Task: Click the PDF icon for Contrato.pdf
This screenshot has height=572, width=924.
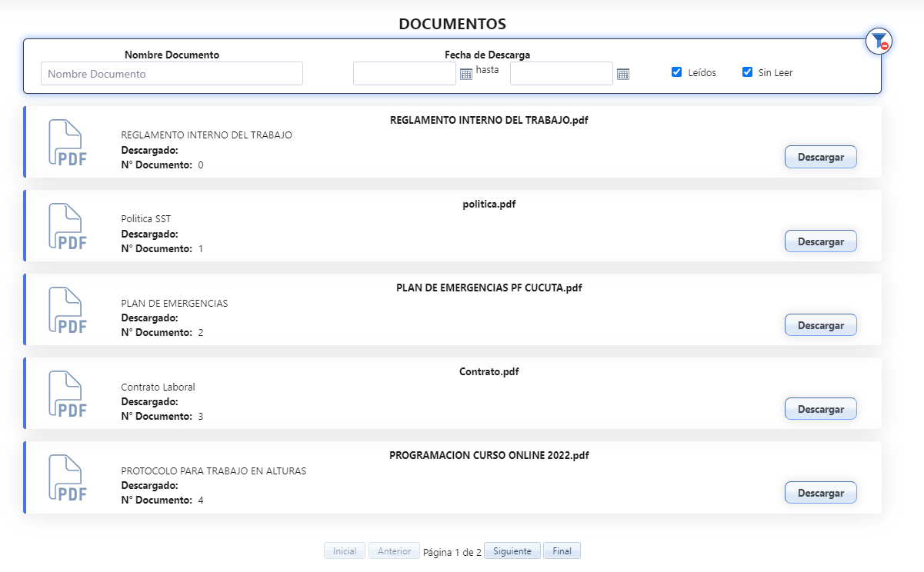Action: (x=68, y=394)
